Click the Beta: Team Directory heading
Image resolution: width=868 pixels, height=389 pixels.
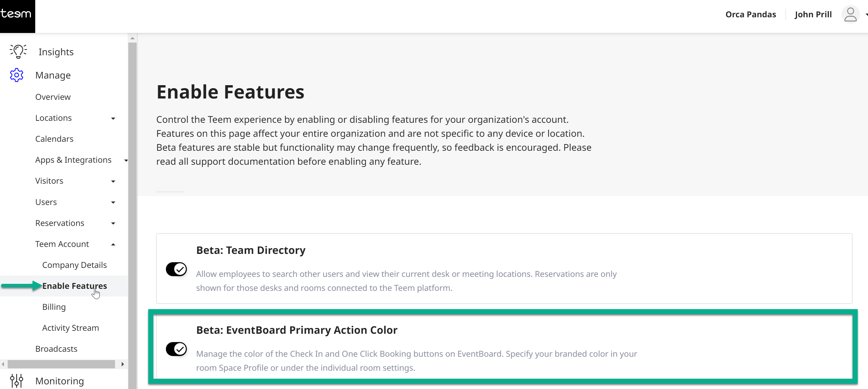click(251, 250)
